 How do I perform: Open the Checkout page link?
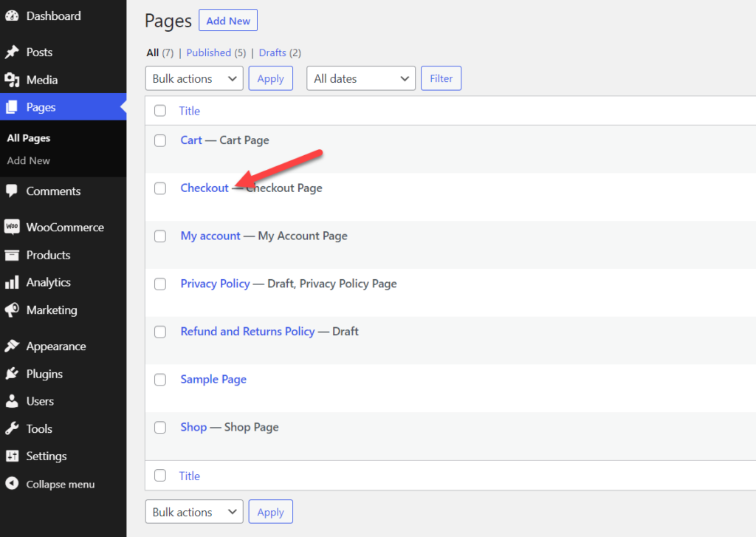tap(205, 188)
